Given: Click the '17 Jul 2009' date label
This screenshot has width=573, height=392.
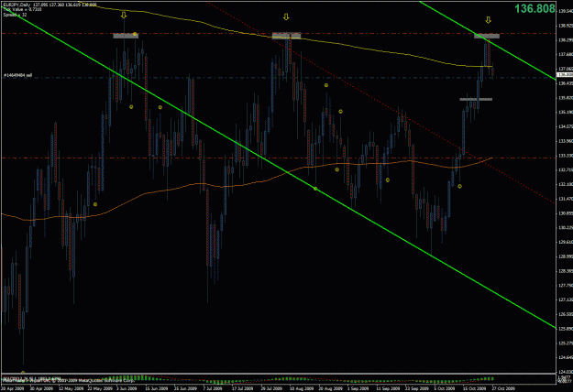Looking at the screenshot, I should point(242,388).
